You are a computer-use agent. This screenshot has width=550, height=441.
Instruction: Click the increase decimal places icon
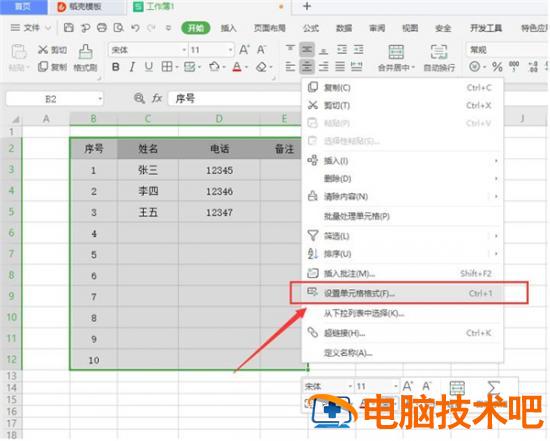pyautogui.click(x=533, y=67)
